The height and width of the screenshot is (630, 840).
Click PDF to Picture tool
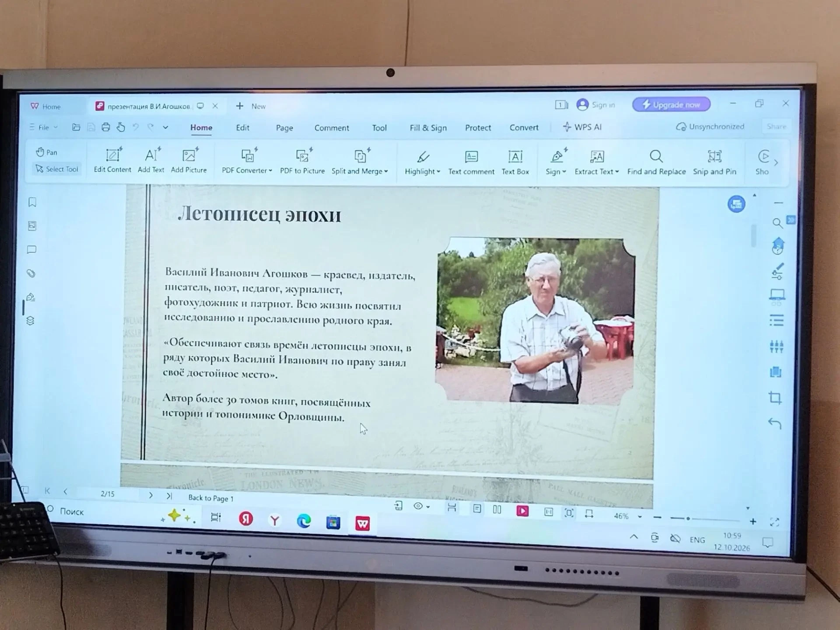pos(302,161)
